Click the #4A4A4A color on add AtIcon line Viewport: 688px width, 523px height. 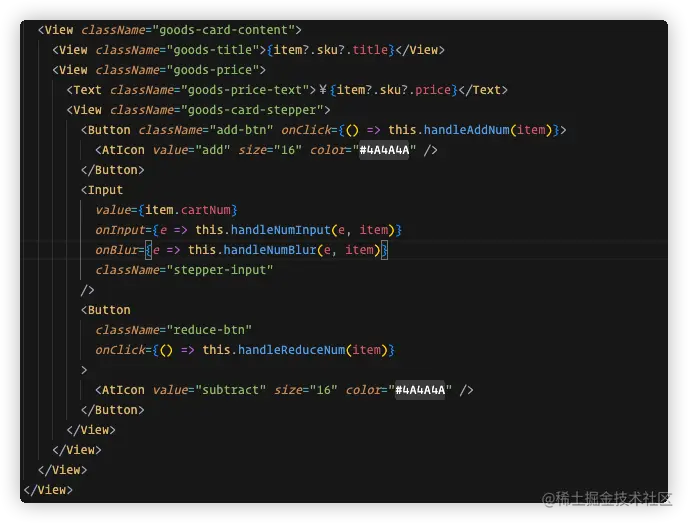384,150
